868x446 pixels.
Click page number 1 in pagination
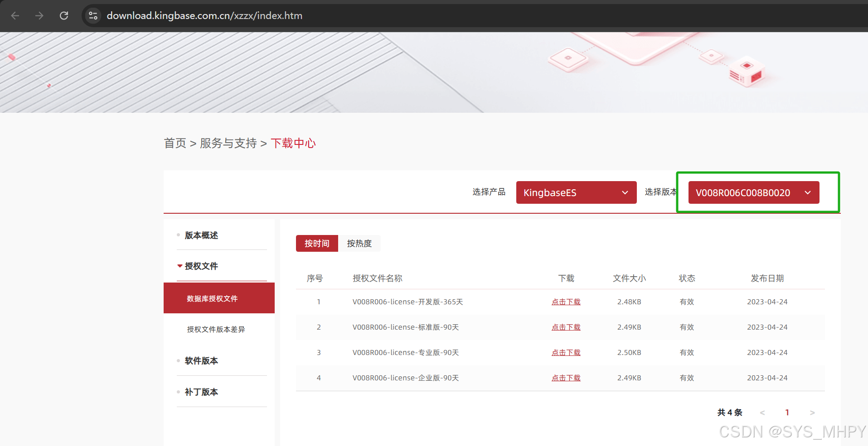787,412
